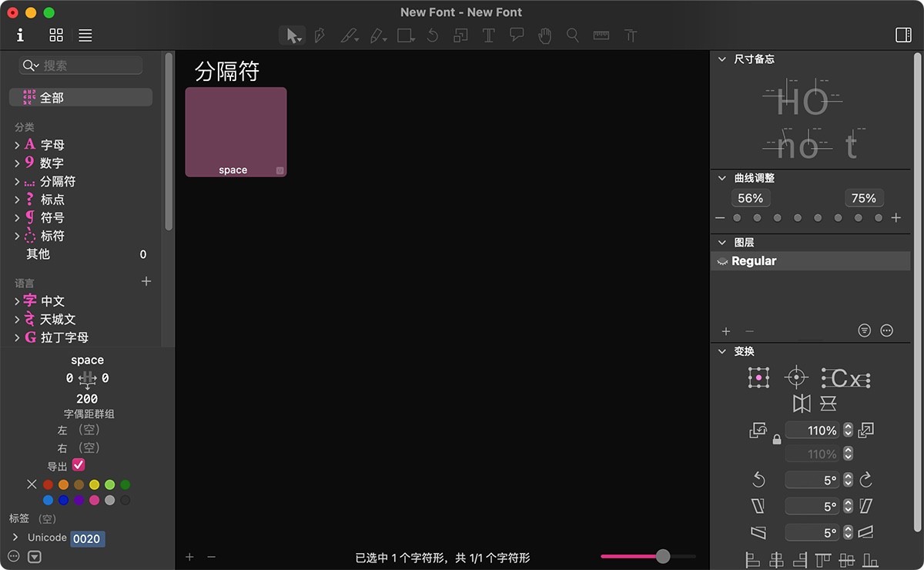Enable the 导出 export checkbox
The width and height of the screenshot is (924, 570).
(x=79, y=465)
